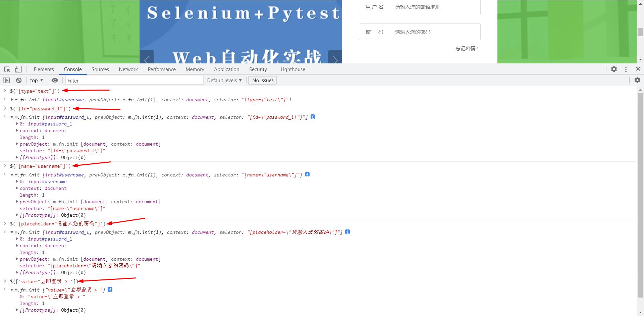Viewport: 644px width, 316px height.
Task: Click the No Issues button
Action: [263, 81]
